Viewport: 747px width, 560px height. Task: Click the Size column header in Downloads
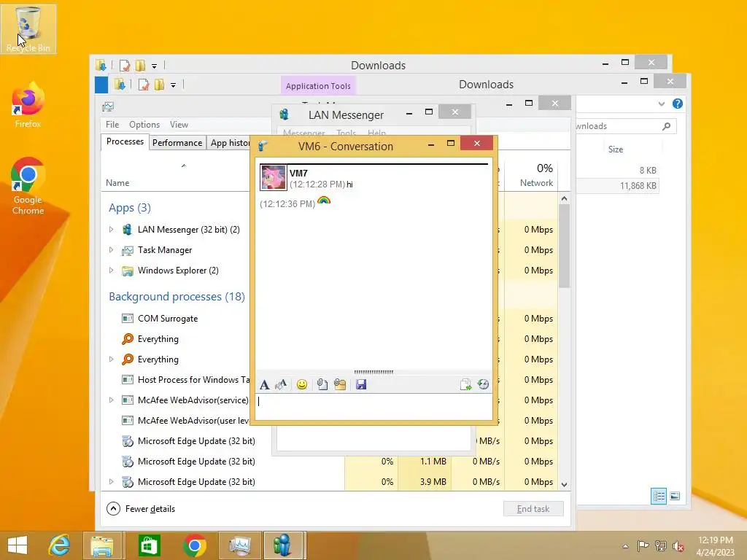616,149
